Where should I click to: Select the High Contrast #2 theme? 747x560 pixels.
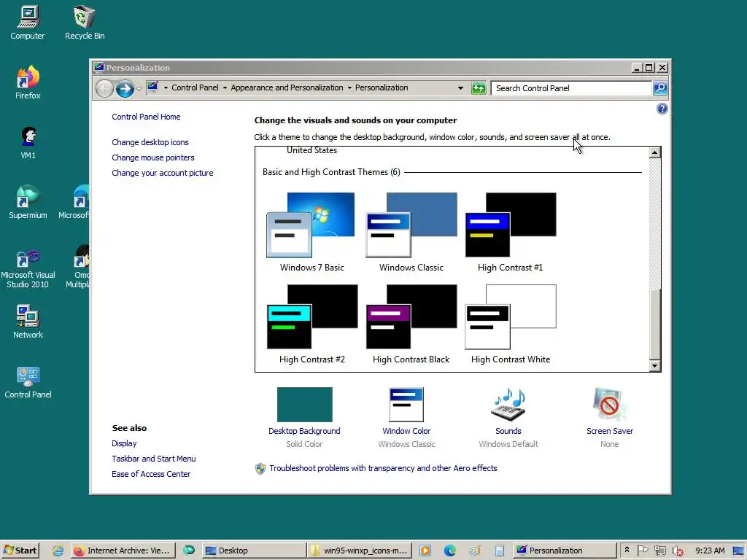(x=311, y=324)
